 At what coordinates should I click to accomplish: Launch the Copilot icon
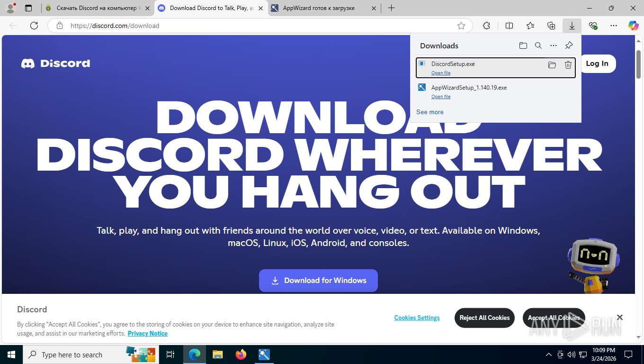click(x=633, y=26)
